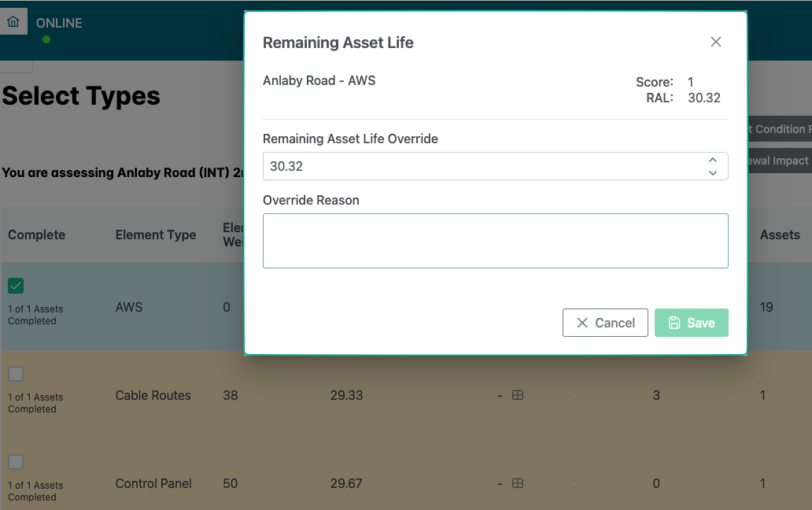Click the partially hidden Condition button

point(779,129)
